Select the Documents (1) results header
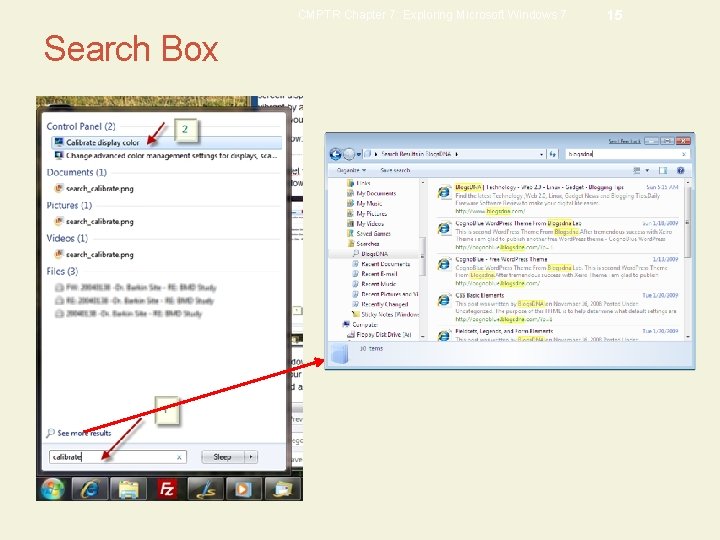 pyautogui.click(x=77, y=172)
